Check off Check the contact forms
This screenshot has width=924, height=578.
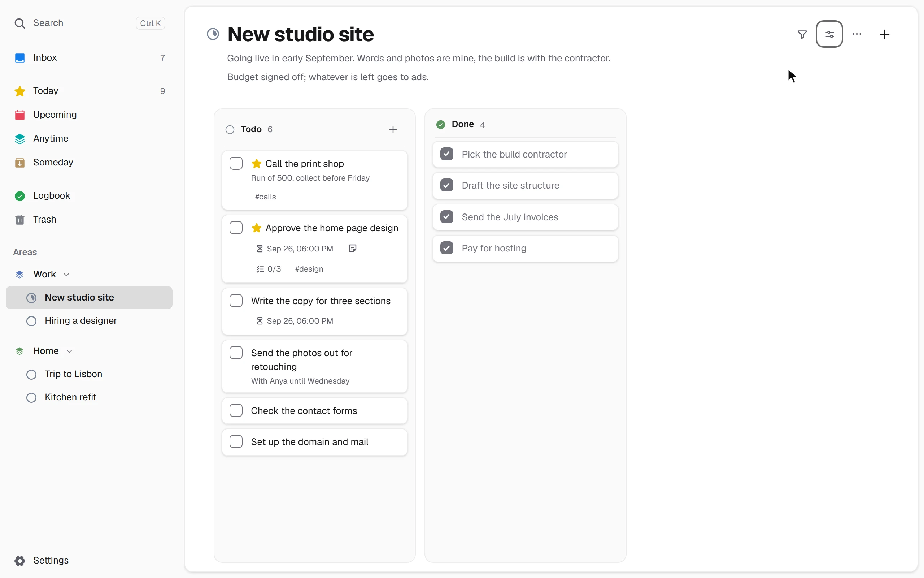pyautogui.click(x=236, y=411)
